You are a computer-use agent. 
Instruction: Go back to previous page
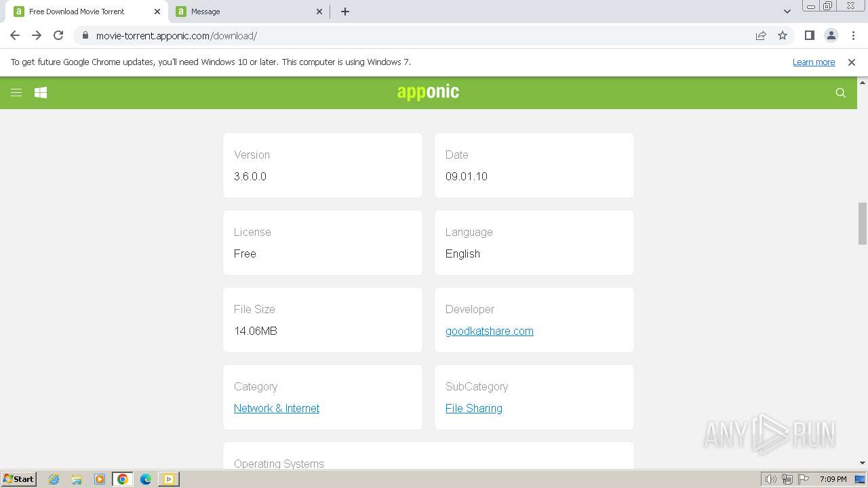click(x=15, y=35)
